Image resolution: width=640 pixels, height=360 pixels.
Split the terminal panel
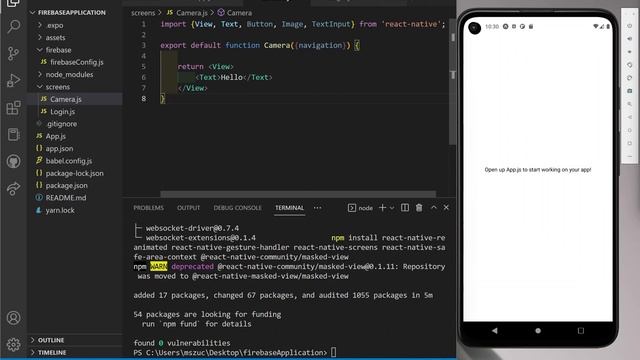[404, 208]
